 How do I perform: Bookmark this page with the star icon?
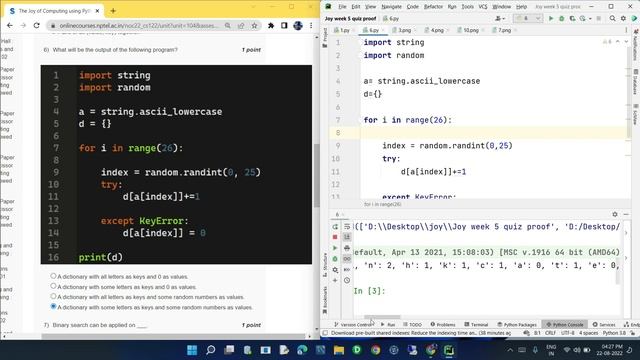click(254, 25)
